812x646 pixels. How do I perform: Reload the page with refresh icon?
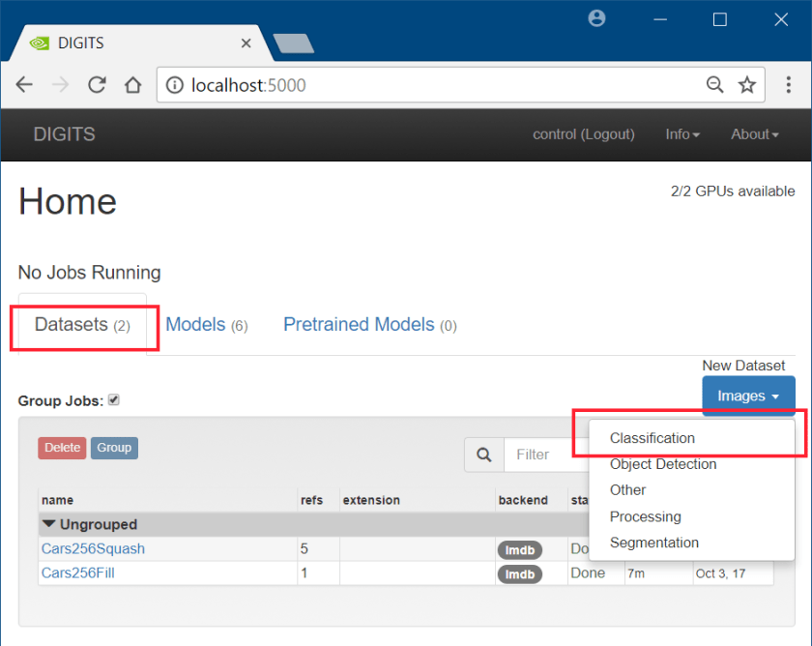point(97,85)
